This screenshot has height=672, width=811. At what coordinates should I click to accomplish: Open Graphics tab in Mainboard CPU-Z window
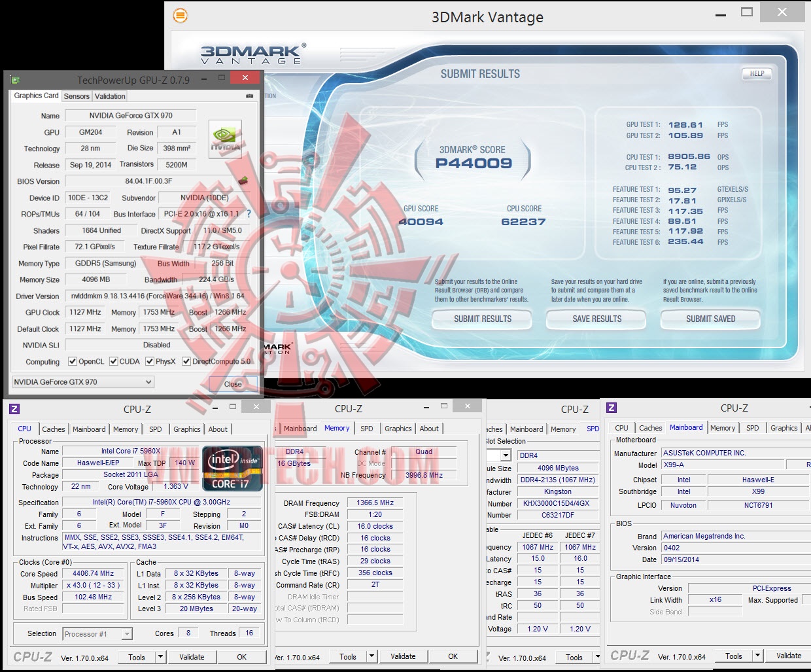tap(784, 428)
